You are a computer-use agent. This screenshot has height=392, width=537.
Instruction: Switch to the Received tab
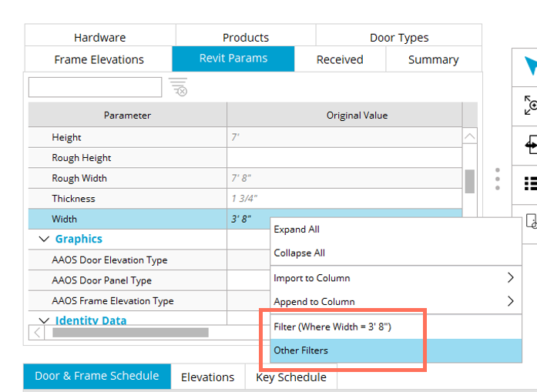coord(340,59)
